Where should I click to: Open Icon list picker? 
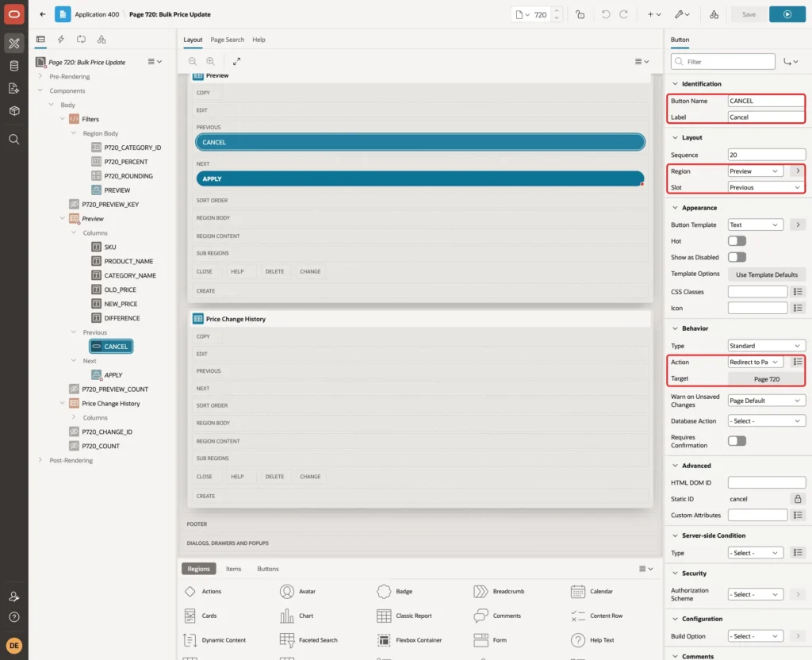[x=798, y=308]
